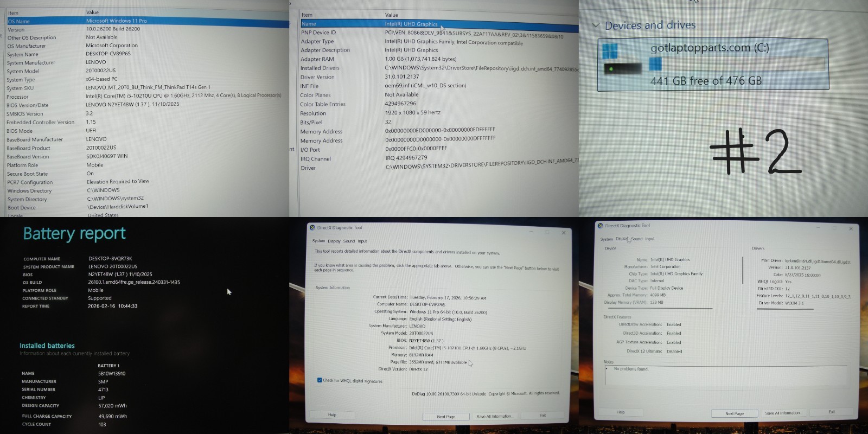Image resolution: width=868 pixels, height=434 pixels.
Task: Click DirectX icon in window showing Notes box
Action: click(601, 226)
